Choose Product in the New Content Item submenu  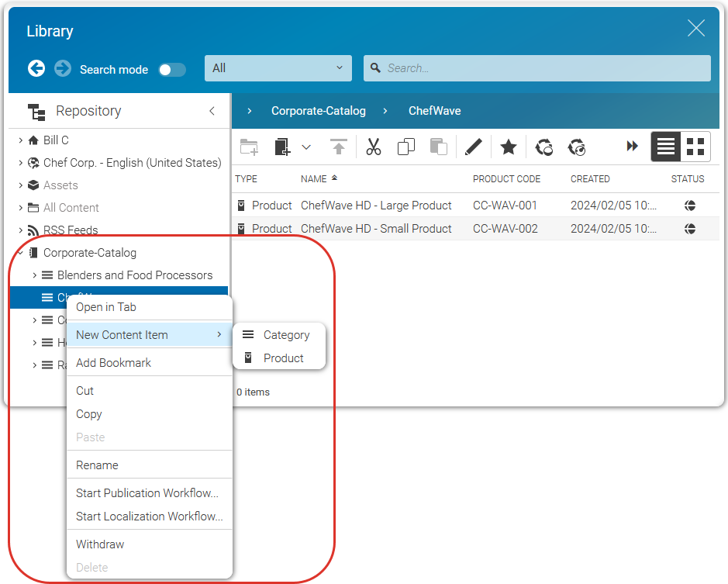(x=283, y=358)
